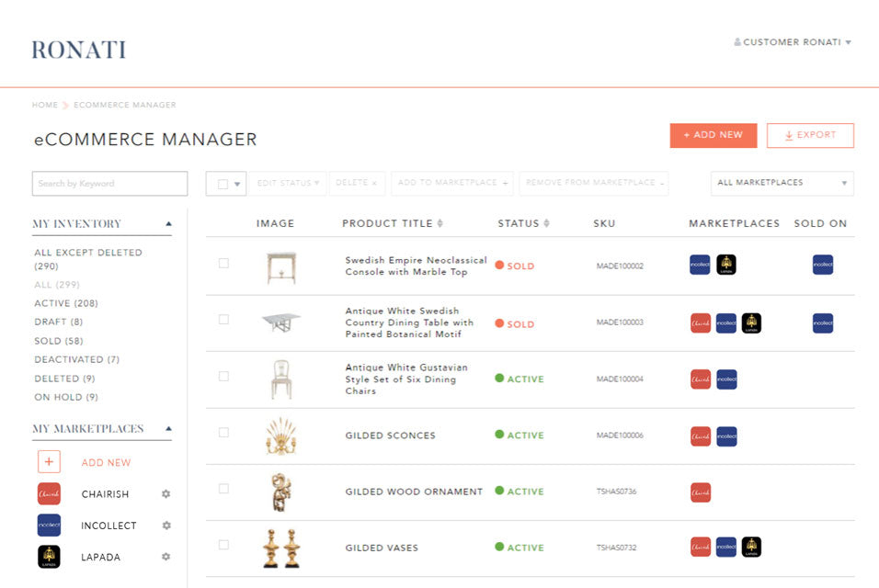
Task: Go to Home breadcrumb link
Action: 45,105
